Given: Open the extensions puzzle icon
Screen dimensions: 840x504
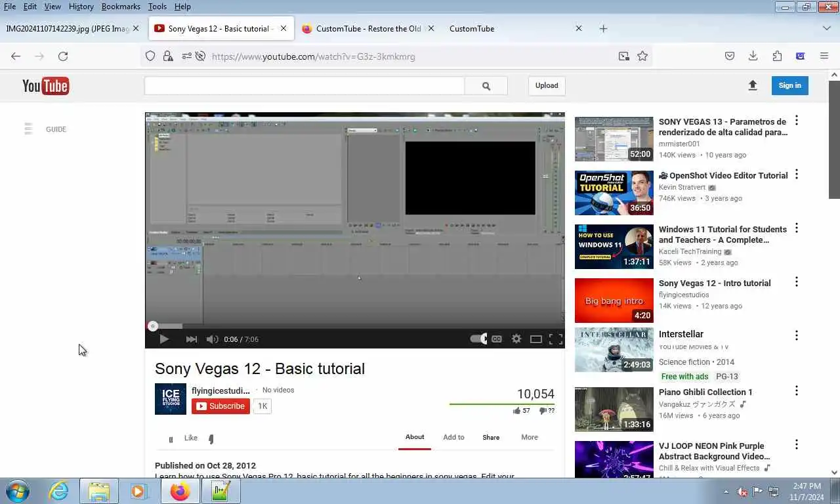Looking at the screenshot, I should [x=777, y=56].
